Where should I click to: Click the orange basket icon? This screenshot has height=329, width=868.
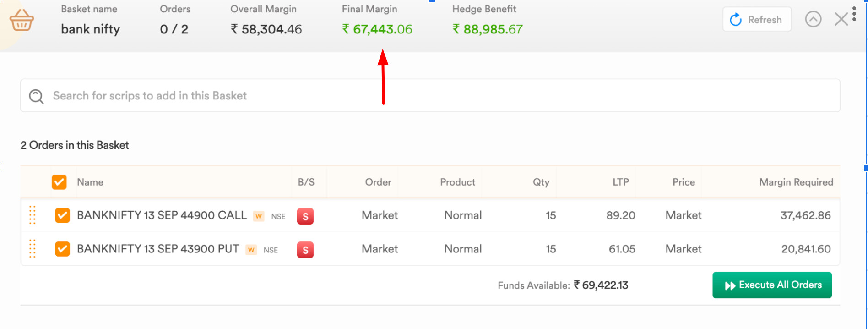(x=22, y=20)
